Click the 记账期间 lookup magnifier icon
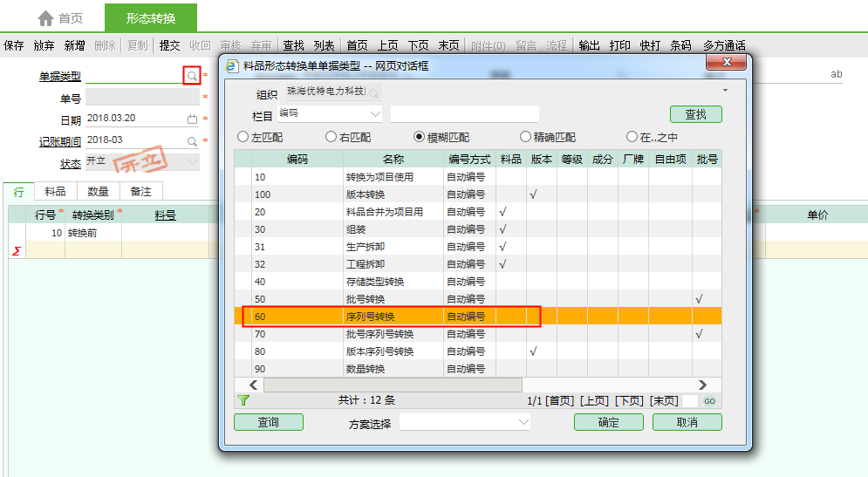 point(192,140)
